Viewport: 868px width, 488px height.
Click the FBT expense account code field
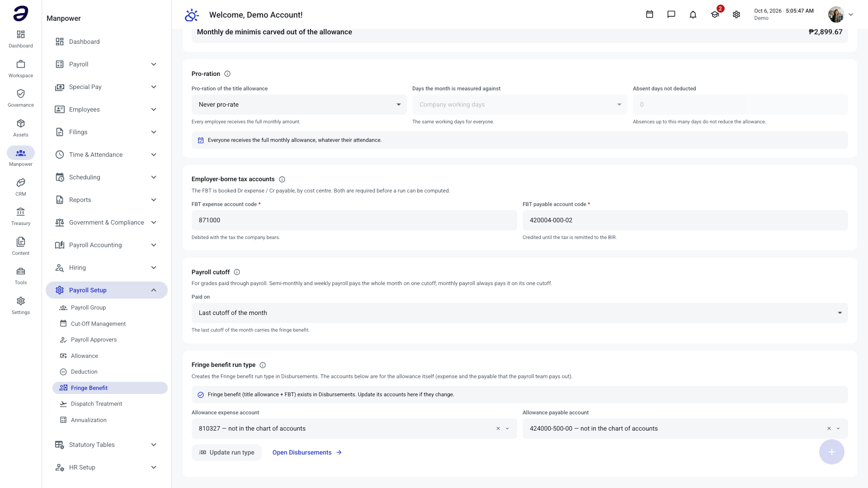click(x=354, y=220)
